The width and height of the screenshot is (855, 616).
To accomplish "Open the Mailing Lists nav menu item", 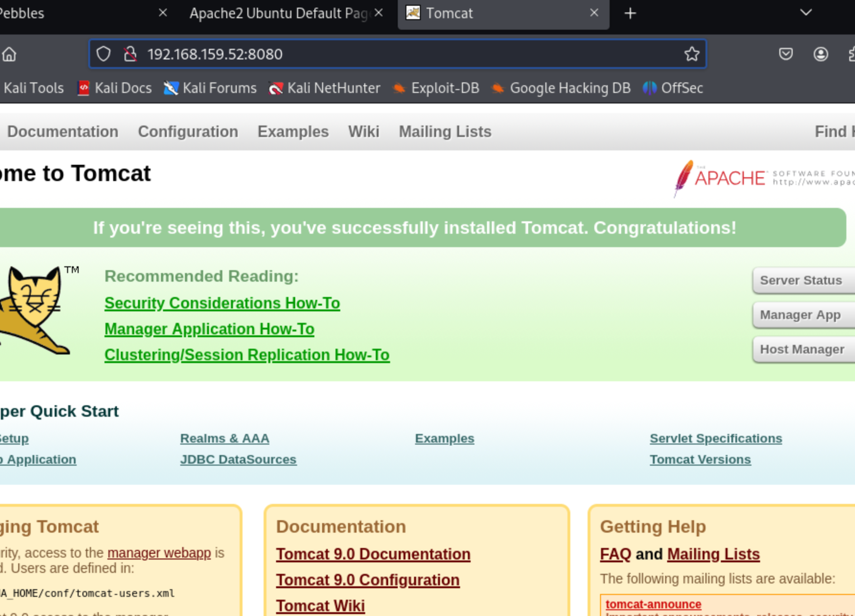I will tap(445, 132).
